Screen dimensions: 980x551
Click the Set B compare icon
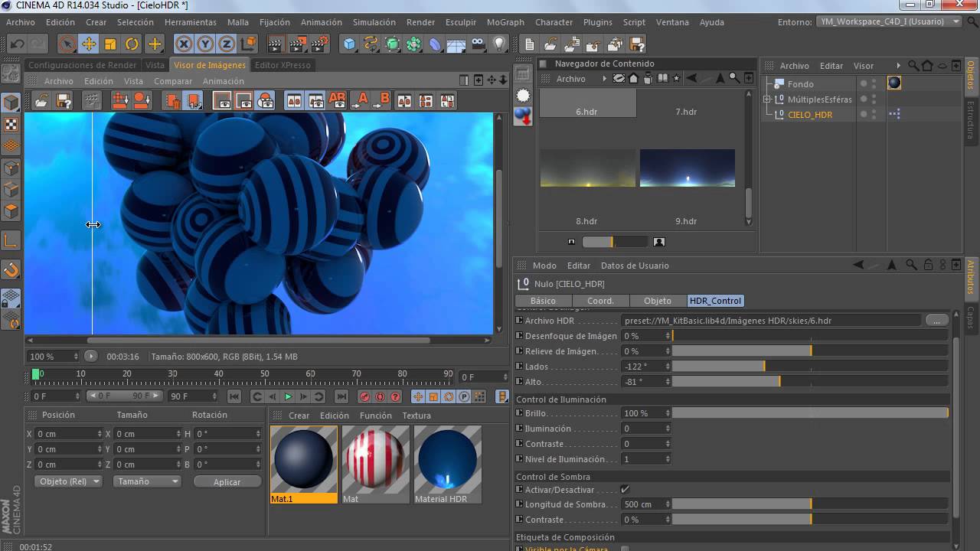coord(382,100)
